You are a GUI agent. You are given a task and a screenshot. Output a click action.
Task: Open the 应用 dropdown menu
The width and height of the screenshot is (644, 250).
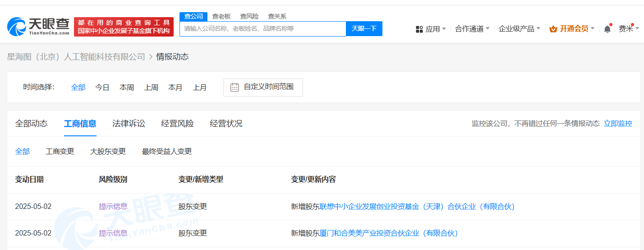pos(432,29)
